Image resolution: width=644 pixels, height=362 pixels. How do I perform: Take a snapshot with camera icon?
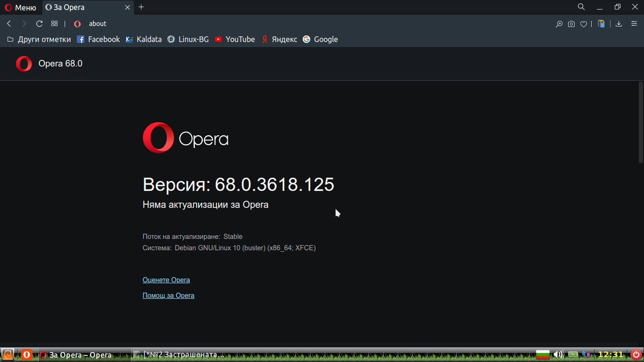click(572, 24)
